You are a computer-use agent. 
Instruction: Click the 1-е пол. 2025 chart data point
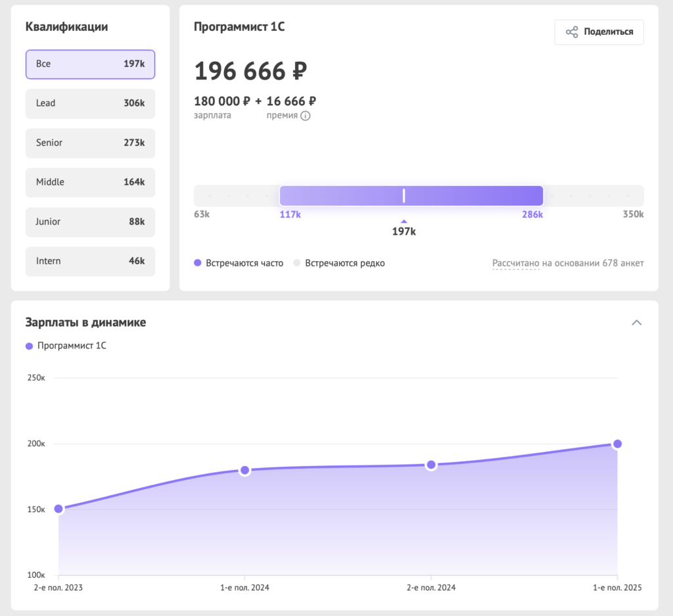click(x=617, y=444)
